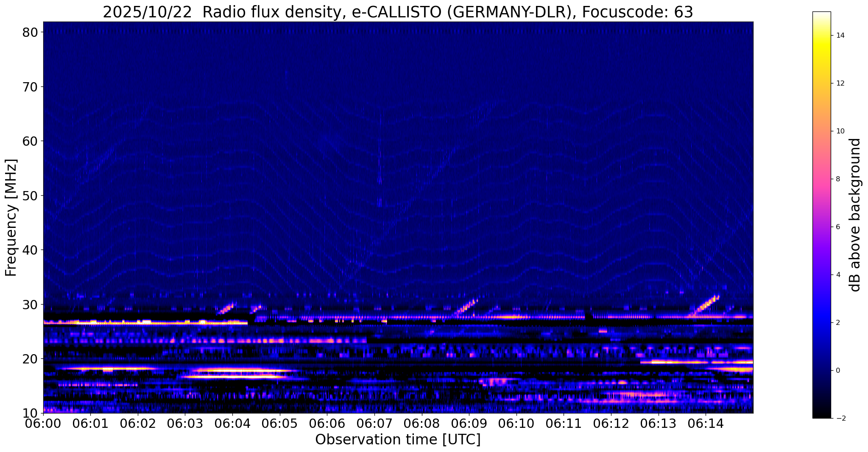Click the yellow region of the colorbar
This screenshot has width=868, height=452.
(821, 47)
